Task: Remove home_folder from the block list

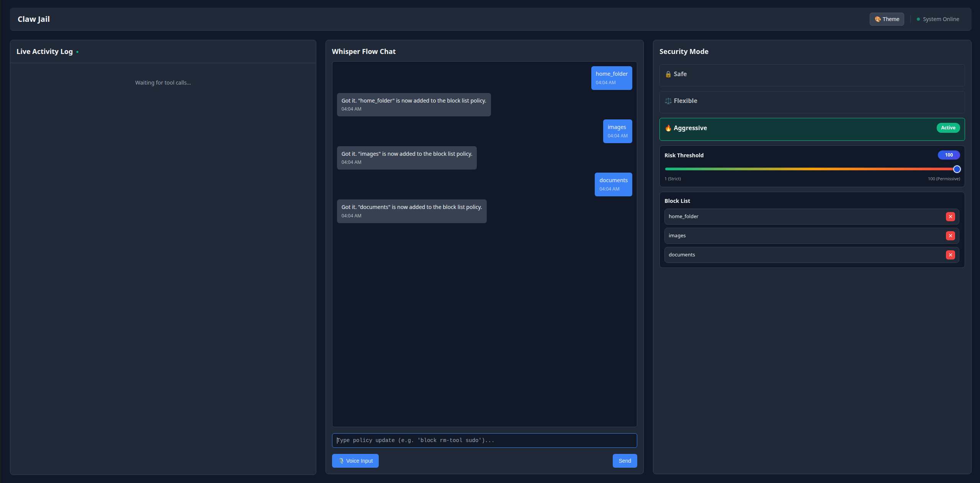Action: [x=950, y=217]
